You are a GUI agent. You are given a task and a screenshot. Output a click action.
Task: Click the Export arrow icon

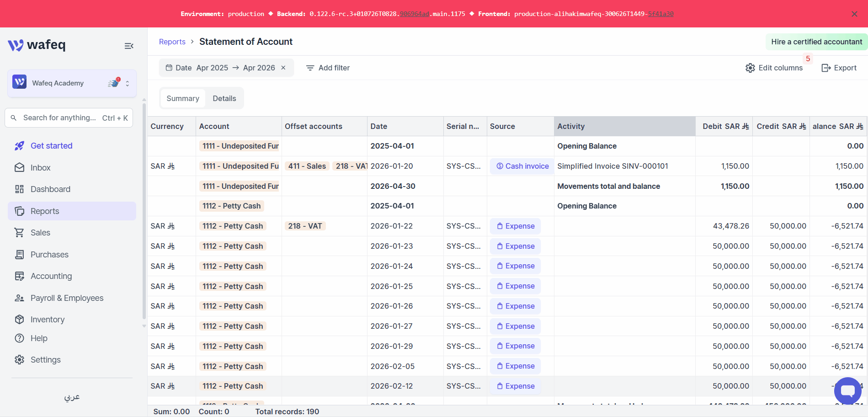[x=826, y=68]
